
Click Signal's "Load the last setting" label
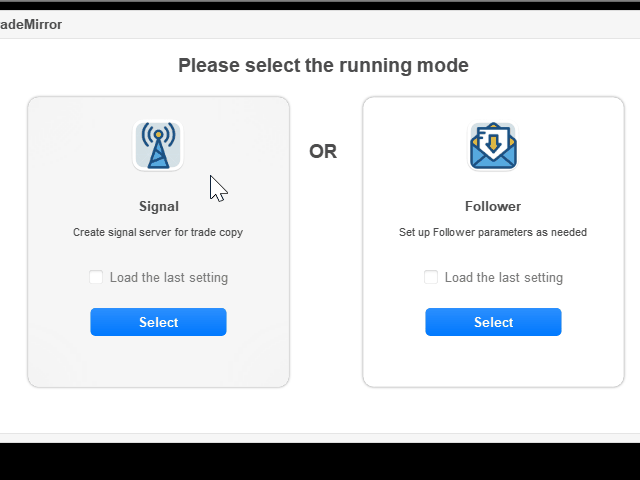tap(169, 278)
